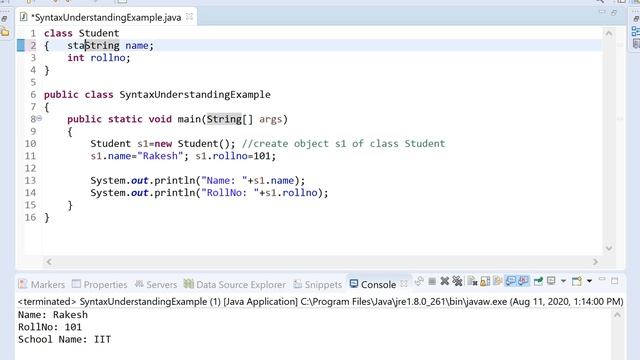Open the Package Explorer icon in left sidebar
640x360 pixels.
[x=4, y=32]
